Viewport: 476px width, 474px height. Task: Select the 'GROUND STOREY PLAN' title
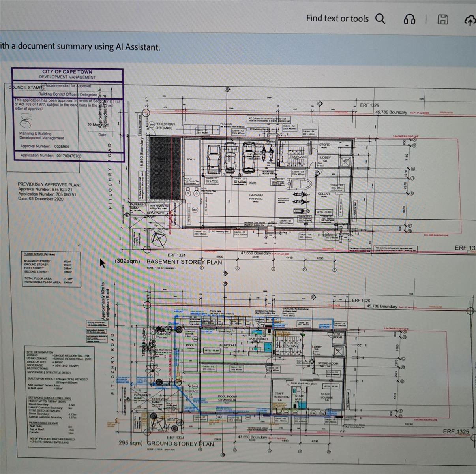coord(180,444)
